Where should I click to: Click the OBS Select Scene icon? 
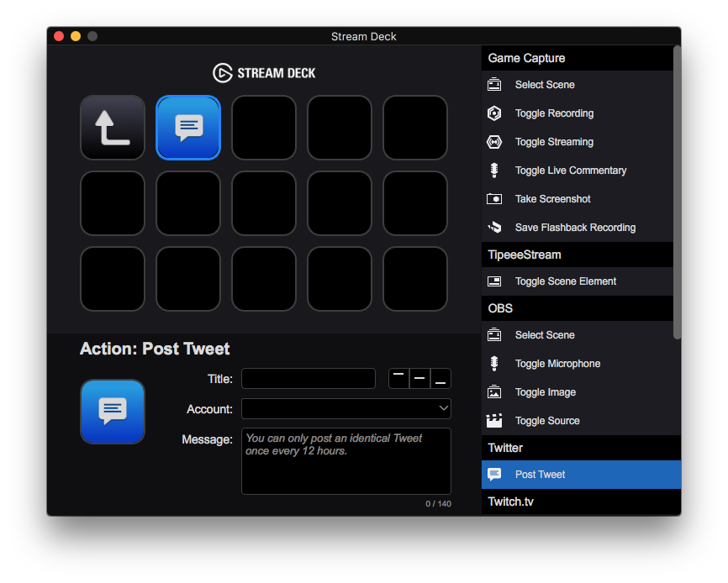[x=494, y=335]
